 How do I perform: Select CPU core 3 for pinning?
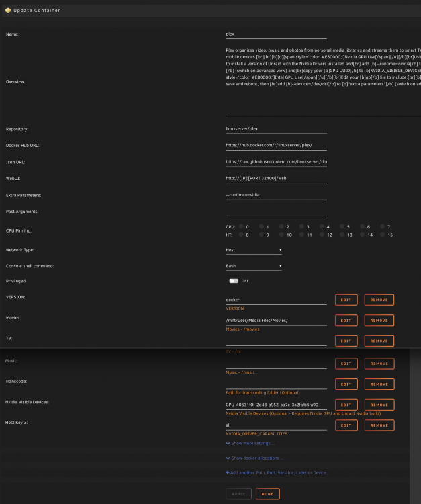click(x=302, y=226)
